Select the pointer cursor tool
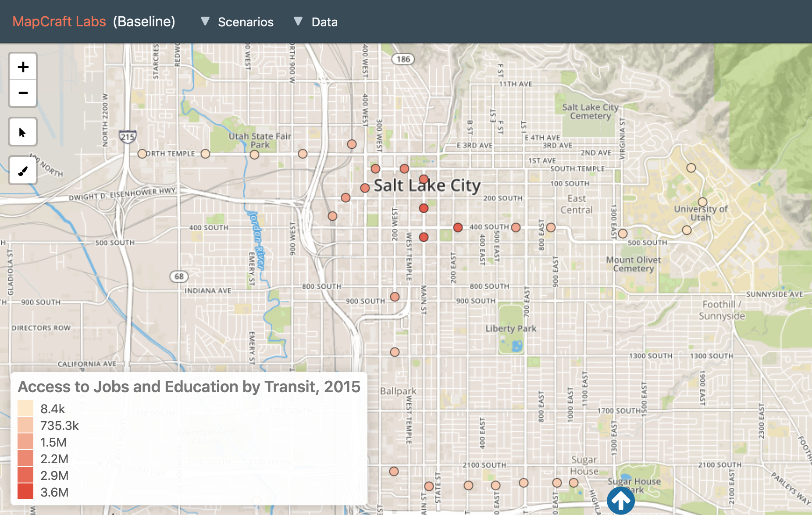This screenshot has width=812, height=515. (x=23, y=132)
